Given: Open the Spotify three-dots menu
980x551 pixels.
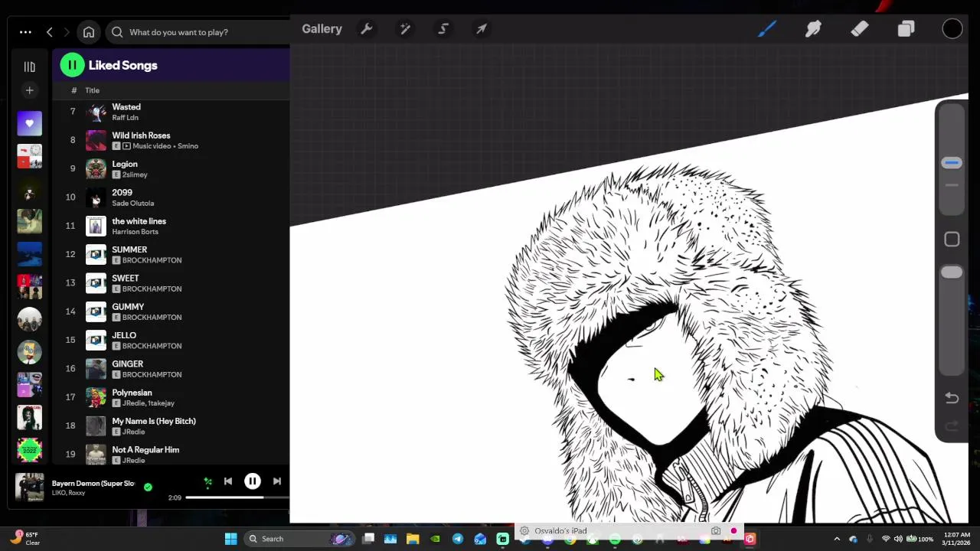Looking at the screenshot, I should 25,32.
